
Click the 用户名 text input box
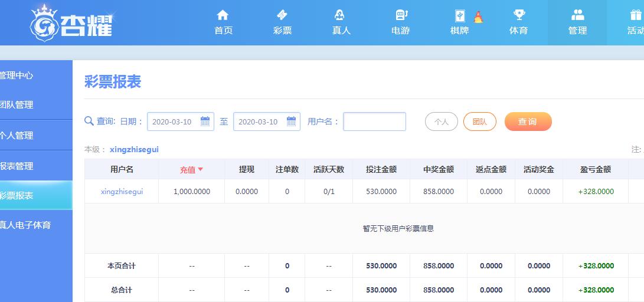pos(374,122)
